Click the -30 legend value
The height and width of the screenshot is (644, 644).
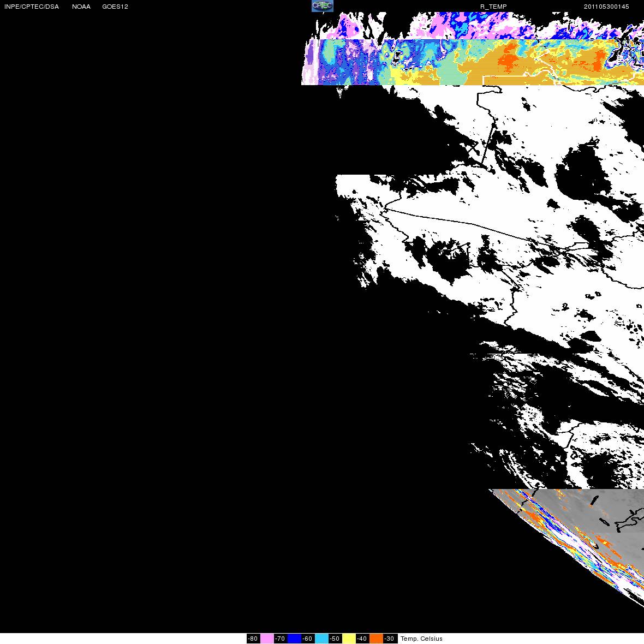click(390, 639)
